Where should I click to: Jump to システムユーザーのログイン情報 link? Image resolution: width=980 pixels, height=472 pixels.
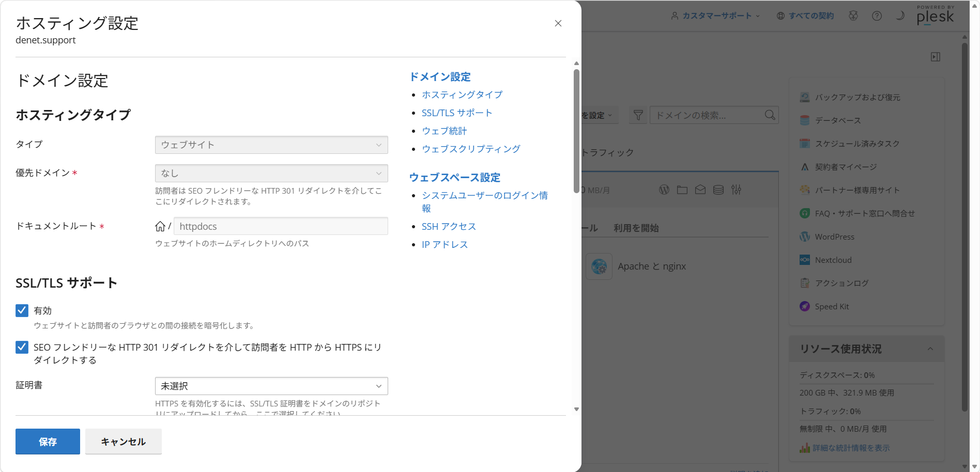[485, 201]
